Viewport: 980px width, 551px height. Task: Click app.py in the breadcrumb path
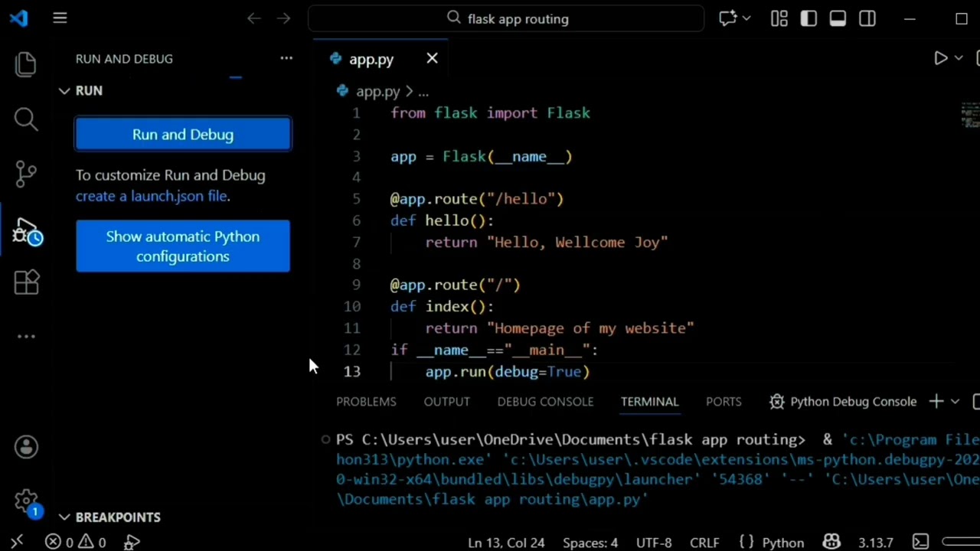coord(378,91)
